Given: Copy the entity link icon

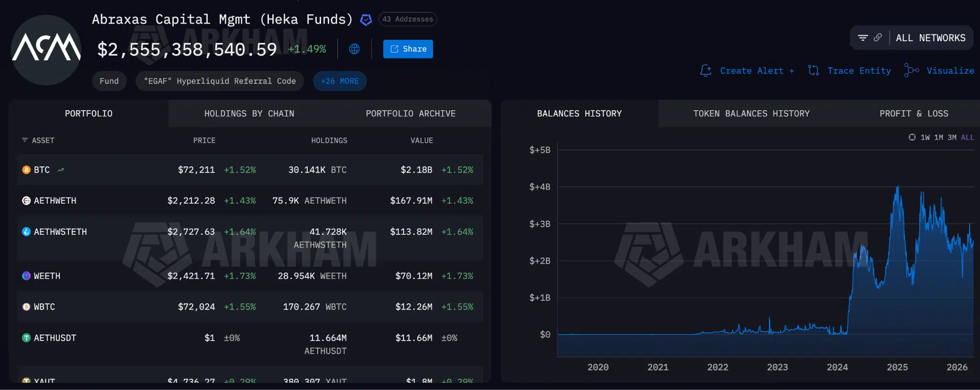Looking at the screenshot, I should coord(877,37).
